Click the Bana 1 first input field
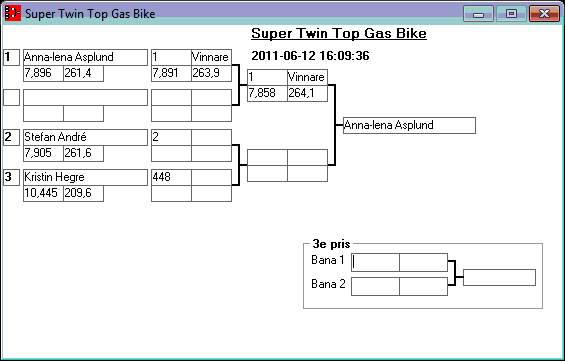Screen dimensions: 565x361 click(375, 262)
